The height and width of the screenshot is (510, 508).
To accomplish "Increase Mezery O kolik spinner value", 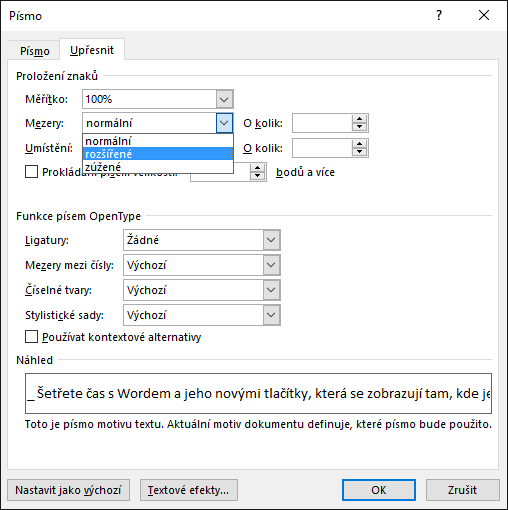I will click(359, 119).
